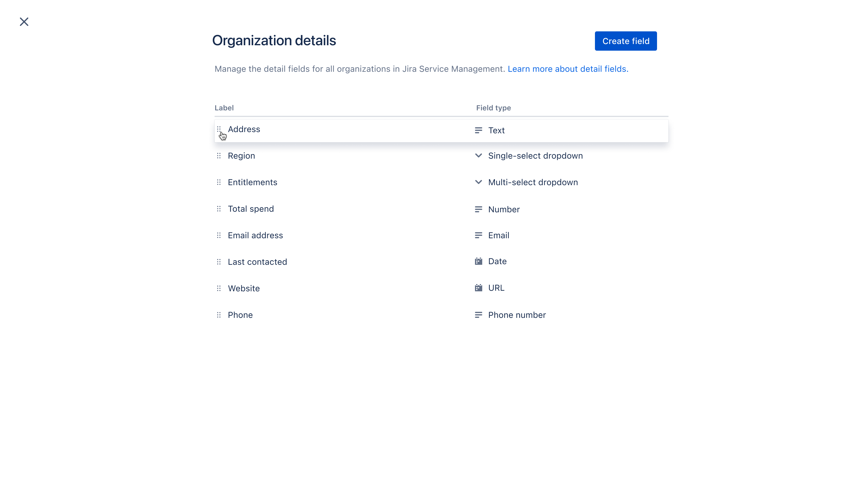
Task: Click the drag handle icon for Total spend
Action: coord(219,208)
